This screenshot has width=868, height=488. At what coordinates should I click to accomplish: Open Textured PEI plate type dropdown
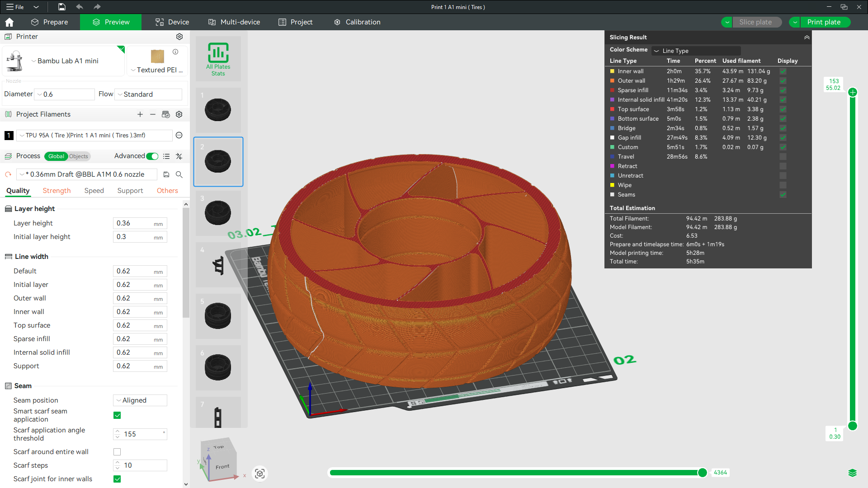point(133,70)
